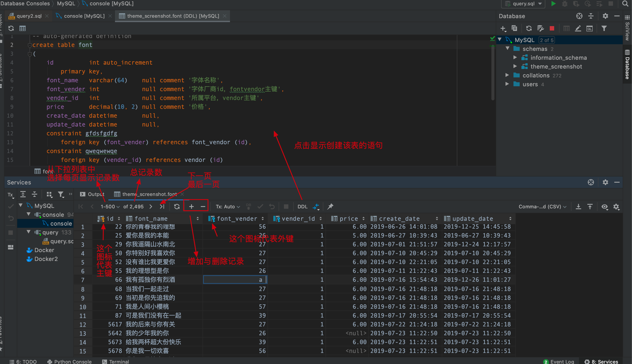The image size is (632, 364).
Task: Click the Duplicate icon in Database toolbar
Action: click(514, 28)
